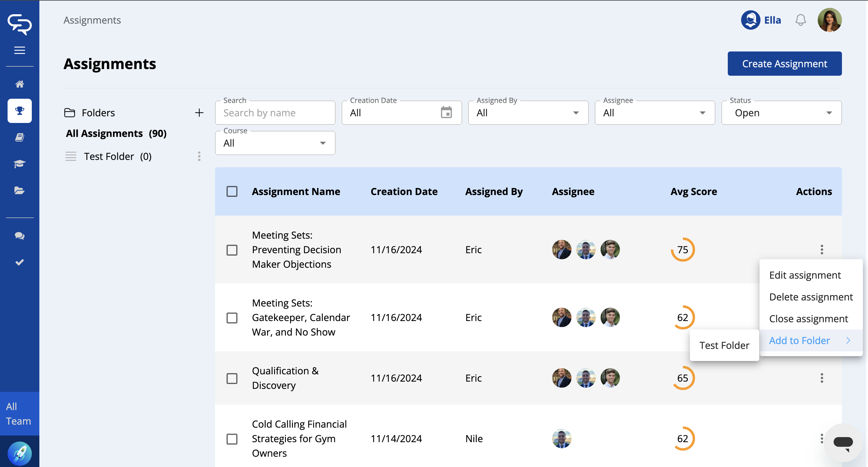The image size is (868, 467).
Task: Click the home icon in sidebar
Action: (20, 84)
